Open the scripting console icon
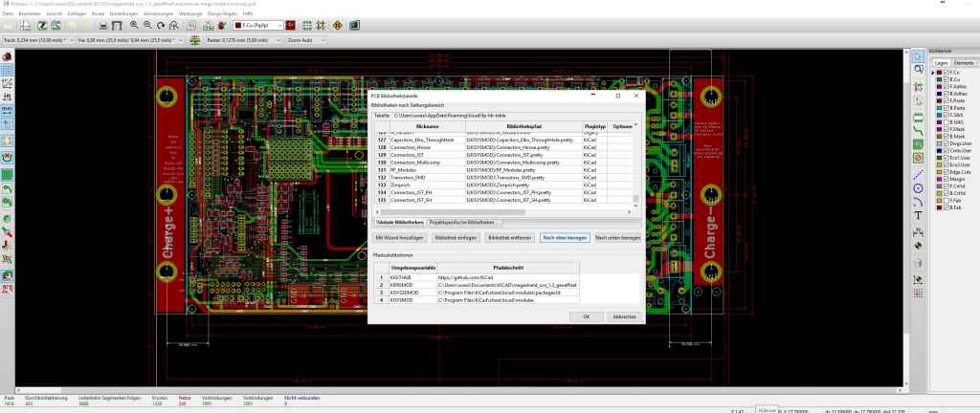980x413 pixels. pos(354,26)
